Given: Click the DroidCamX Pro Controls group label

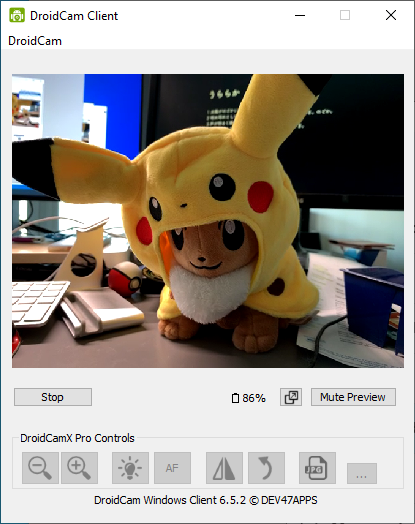Looking at the screenshot, I should pos(77,438).
